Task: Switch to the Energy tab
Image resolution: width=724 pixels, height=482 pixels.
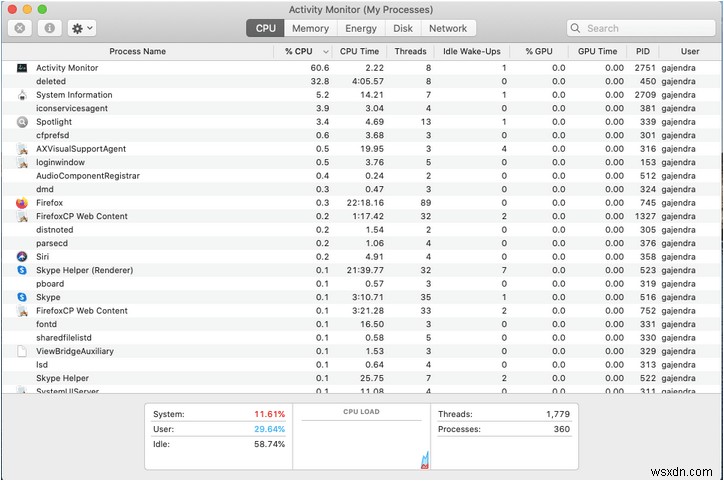Action: tap(361, 29)
